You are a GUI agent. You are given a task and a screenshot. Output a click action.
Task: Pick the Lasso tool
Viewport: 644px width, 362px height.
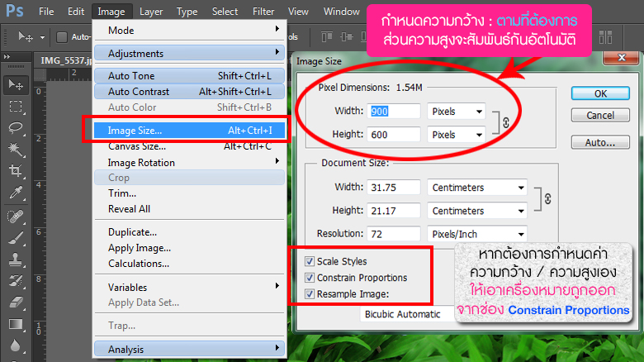(x=15, y=127)
